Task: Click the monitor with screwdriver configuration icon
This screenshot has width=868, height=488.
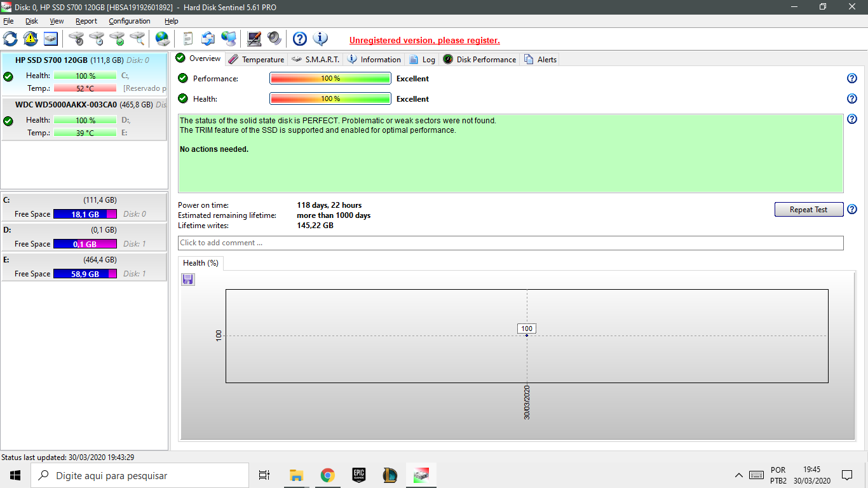Action: coord(254,39)
